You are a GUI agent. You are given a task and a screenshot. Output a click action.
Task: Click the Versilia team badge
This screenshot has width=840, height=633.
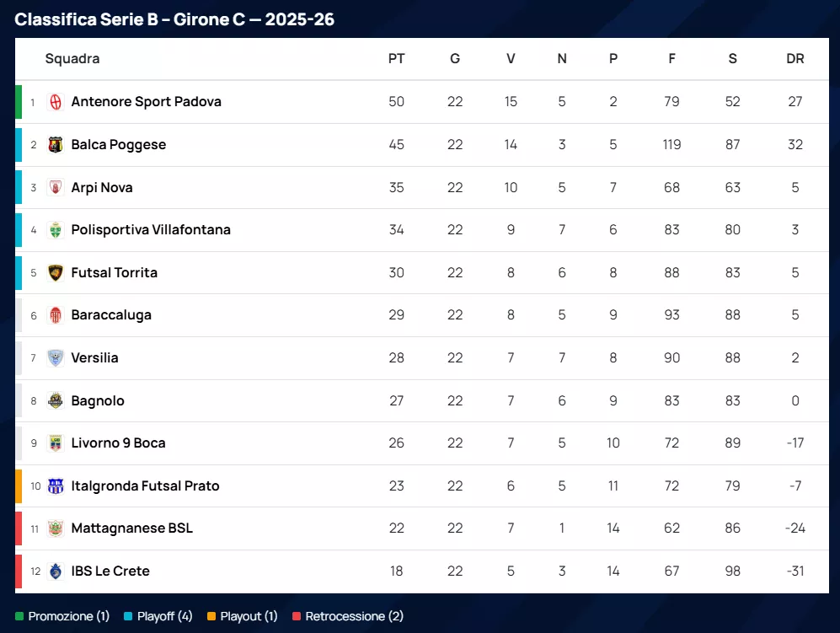click(56, 358)
